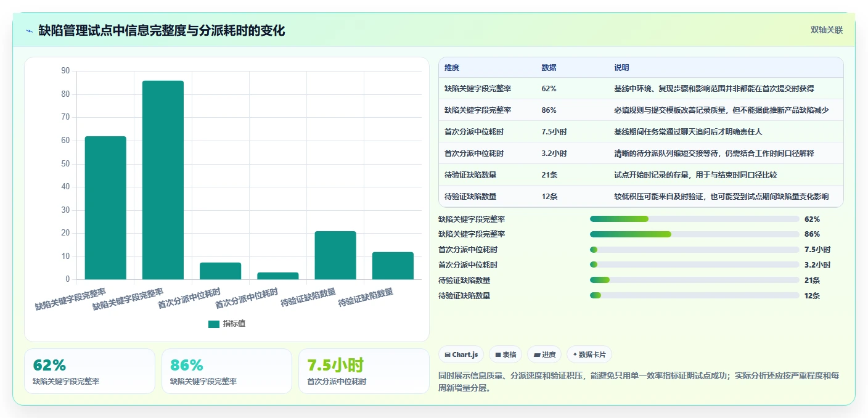Click the 7.5小时 progress bar
Image resolution: width=868 pixels, height=418 pixels.
click(694, 250)
